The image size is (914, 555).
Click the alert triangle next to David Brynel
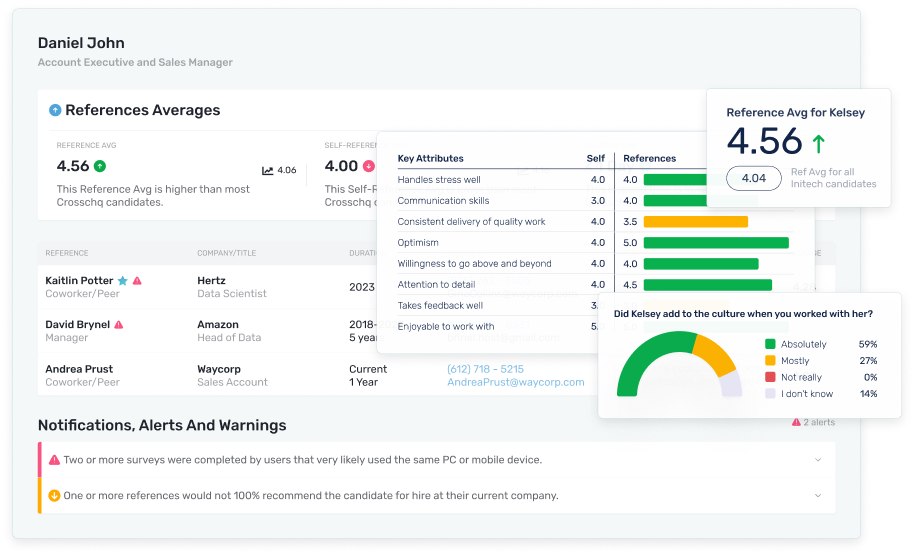pos(119,325)
